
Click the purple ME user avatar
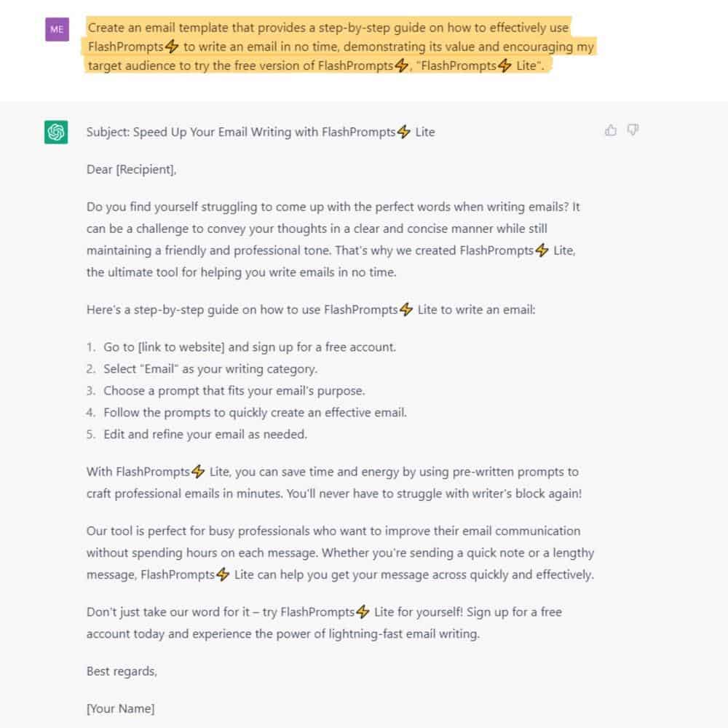coord(57,29)
